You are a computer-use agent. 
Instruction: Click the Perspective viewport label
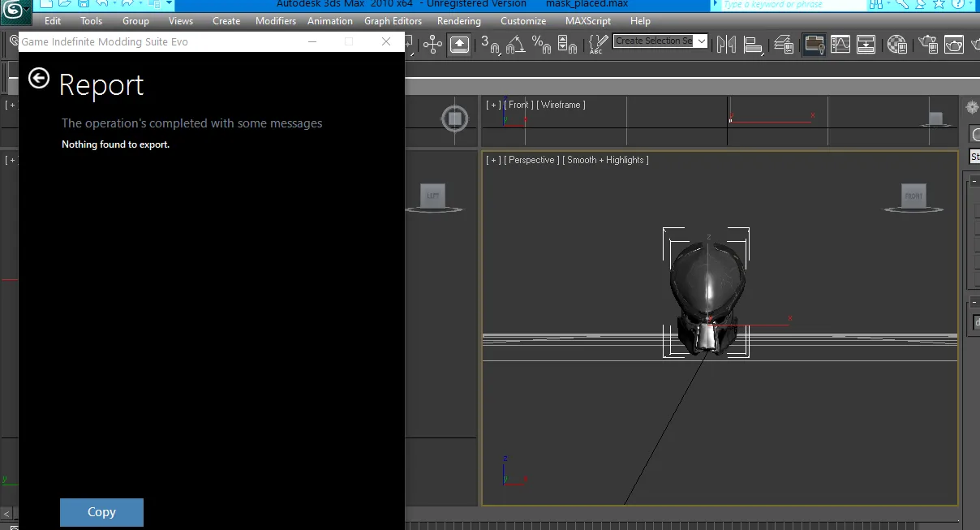[x=531, y=160]
